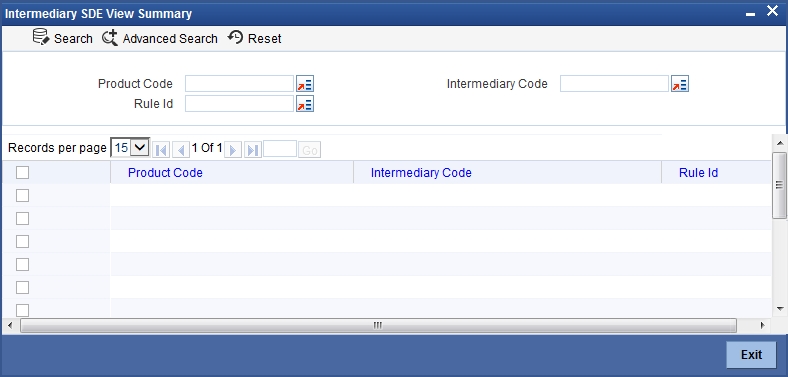Open the Records per page dropdown
This screenshot has height=377, width=788.
pos(130,147)
